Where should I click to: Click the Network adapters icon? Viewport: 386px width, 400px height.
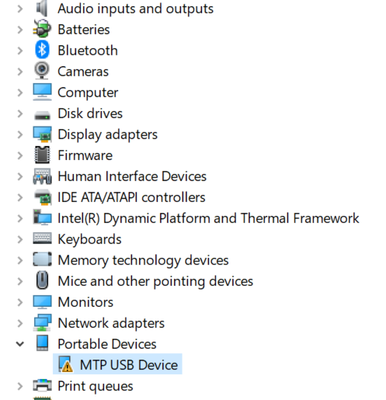point(42,323)
